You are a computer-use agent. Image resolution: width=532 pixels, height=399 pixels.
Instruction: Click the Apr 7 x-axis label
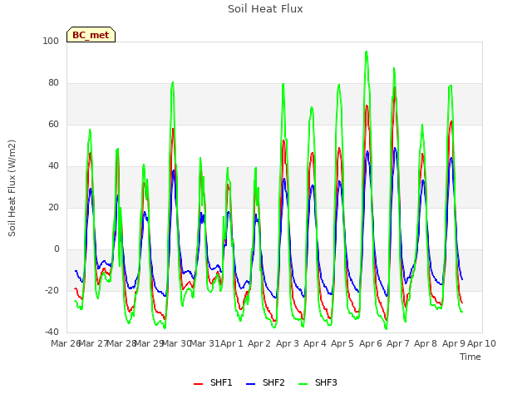pyautogui.click(x=398, y=343)
